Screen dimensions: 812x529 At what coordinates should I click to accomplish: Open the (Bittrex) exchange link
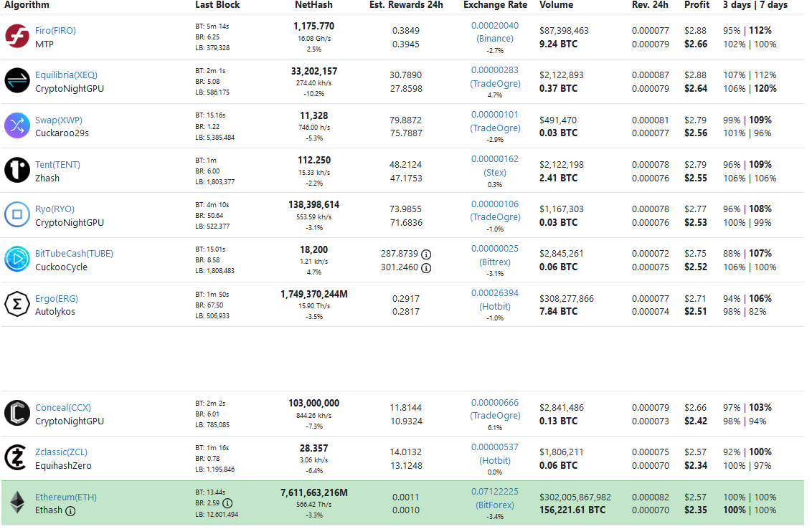click(495, 262)
